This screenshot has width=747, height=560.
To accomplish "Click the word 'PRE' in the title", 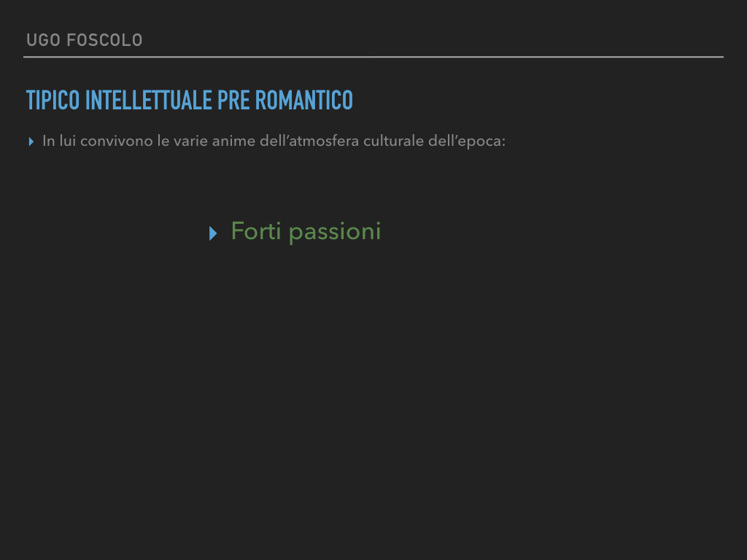I will [x=233, y=100].
